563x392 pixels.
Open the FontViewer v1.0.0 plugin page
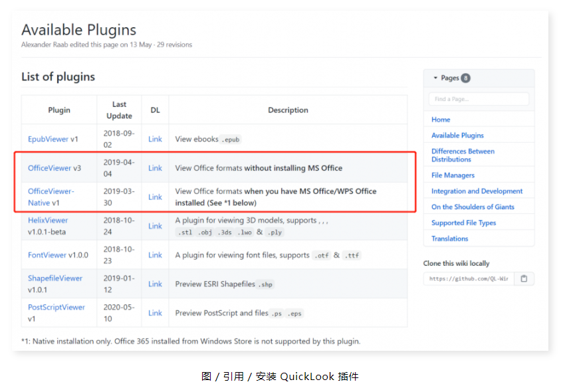[x=47, y=254]
